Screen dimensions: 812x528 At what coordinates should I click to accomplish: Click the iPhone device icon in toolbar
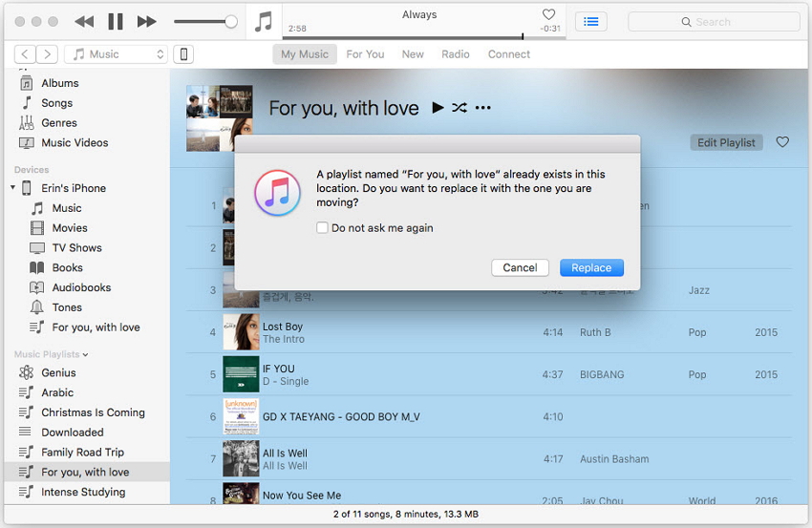pyautogui.click(x=184, y=54)
